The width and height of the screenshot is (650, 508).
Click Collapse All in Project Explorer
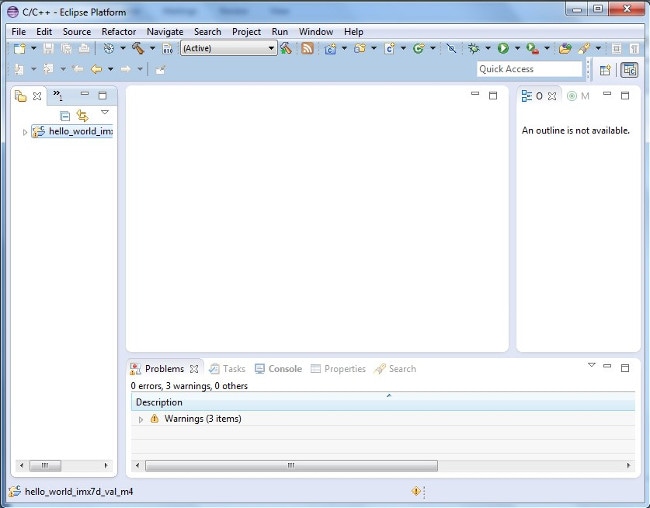65,115
